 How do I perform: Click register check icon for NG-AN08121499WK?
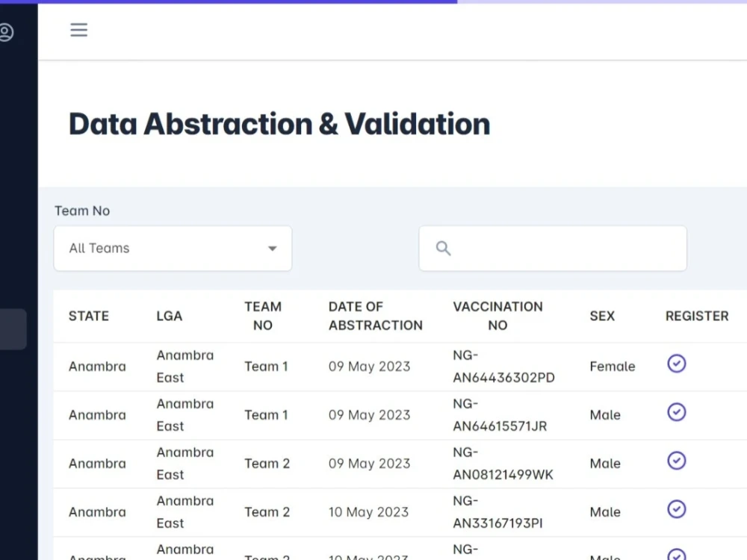(677, 461)
